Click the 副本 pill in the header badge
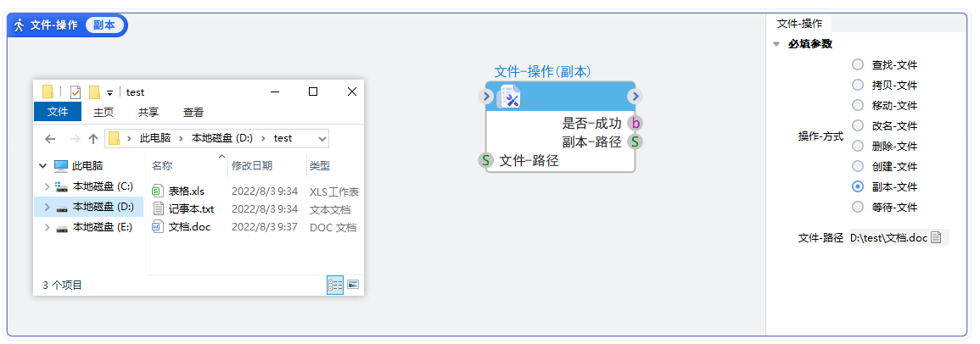 pyautogui.click(x=104, y=25)
